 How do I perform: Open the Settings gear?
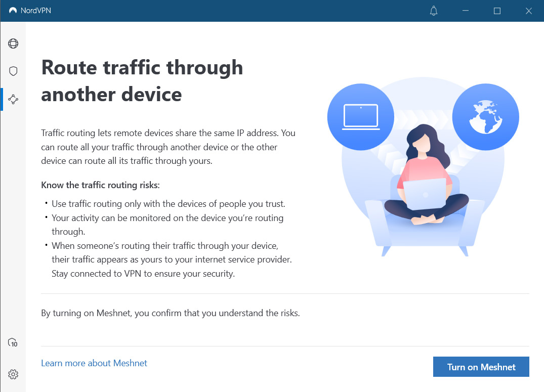click(13, 374)
